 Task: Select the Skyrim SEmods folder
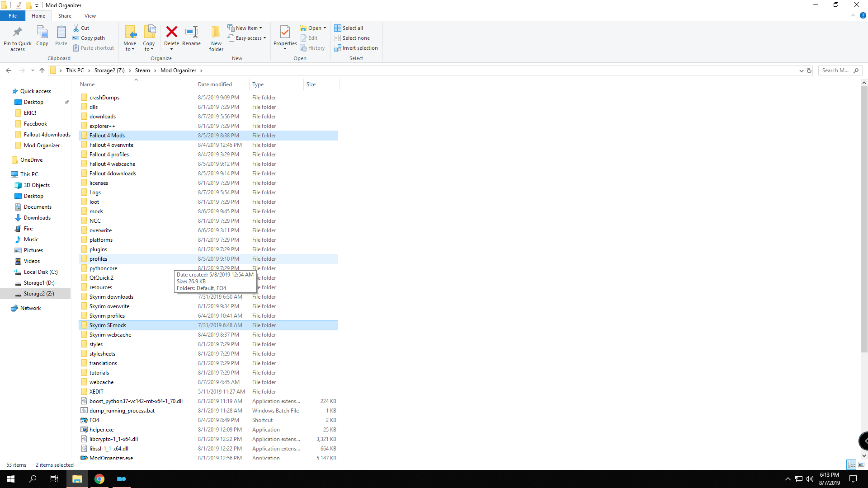pos(208,325)
